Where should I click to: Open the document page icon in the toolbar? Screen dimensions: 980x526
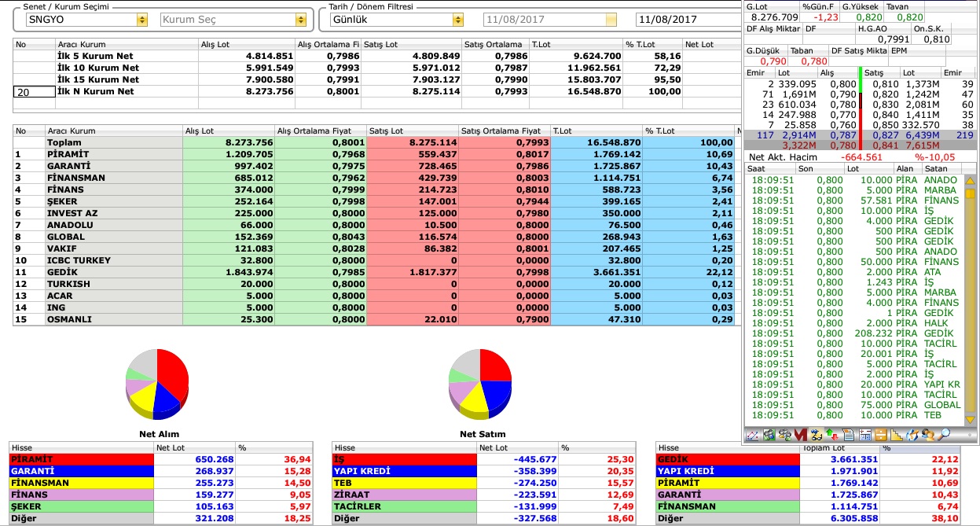point(848,434)
